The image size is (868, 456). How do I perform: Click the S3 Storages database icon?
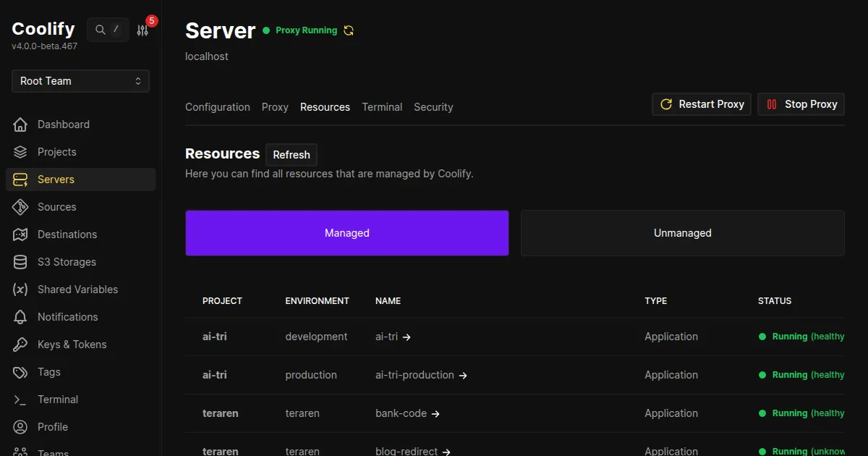click(x=21, y=262)
